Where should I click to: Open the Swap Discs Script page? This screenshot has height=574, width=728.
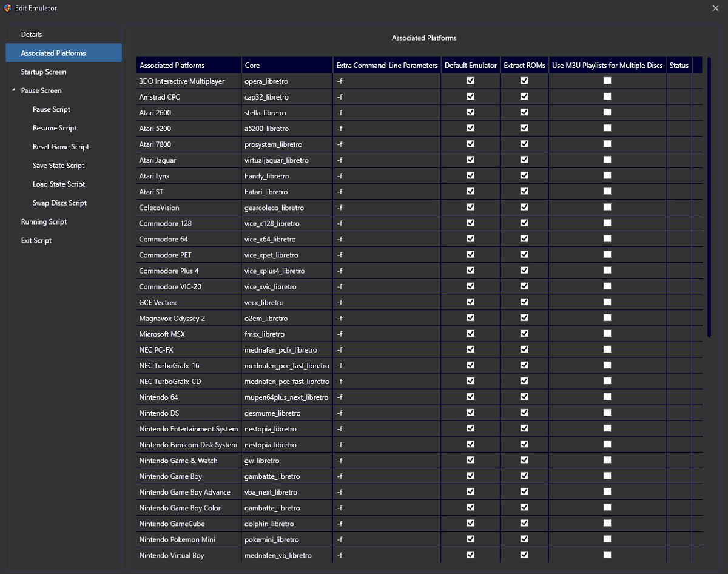(x=59, y=204)
